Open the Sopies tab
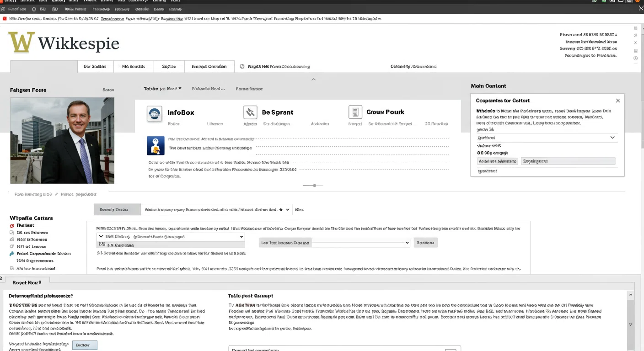Viewport: 644px width, 351px height. (x=169, y=67)
